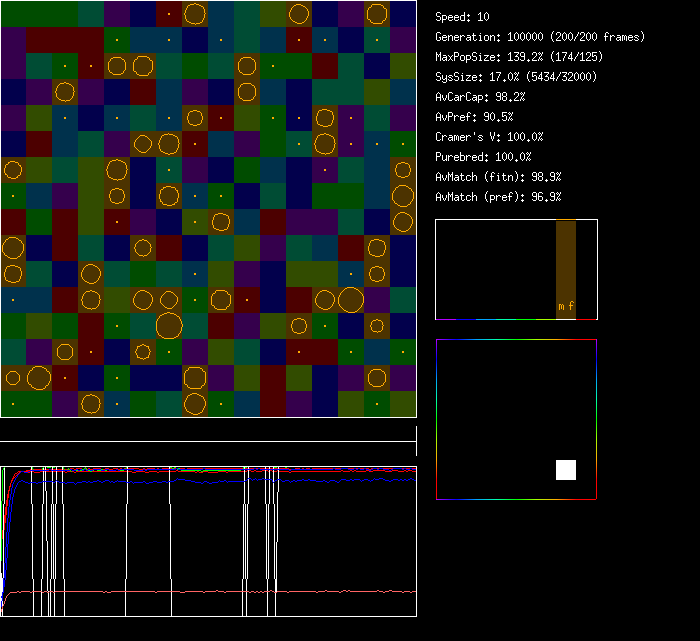The image size is (700, 641).
Task: Click the AvPref 90.5% label
Action: point(475,117)
